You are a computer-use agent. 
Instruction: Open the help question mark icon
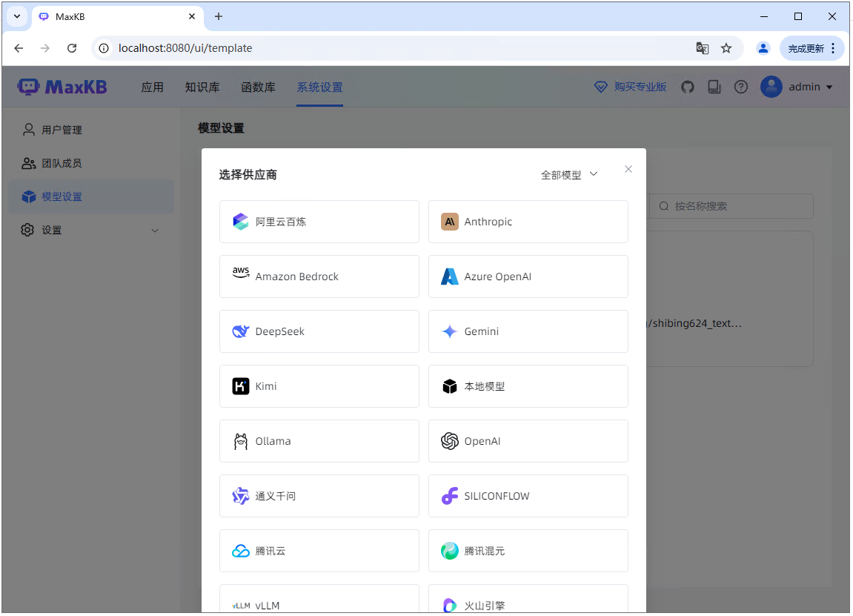[x=741, y=87]
